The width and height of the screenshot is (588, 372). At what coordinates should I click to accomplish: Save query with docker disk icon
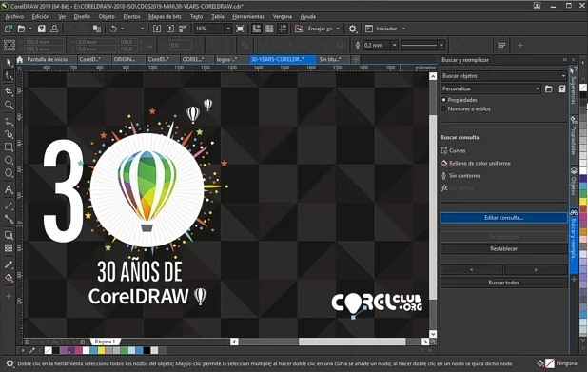coord(561,88)
